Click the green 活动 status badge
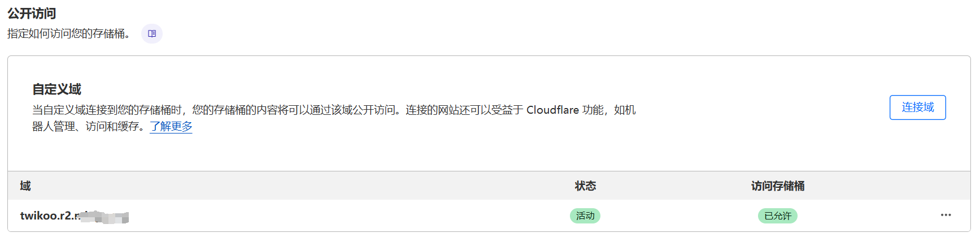 click(585, 216)
